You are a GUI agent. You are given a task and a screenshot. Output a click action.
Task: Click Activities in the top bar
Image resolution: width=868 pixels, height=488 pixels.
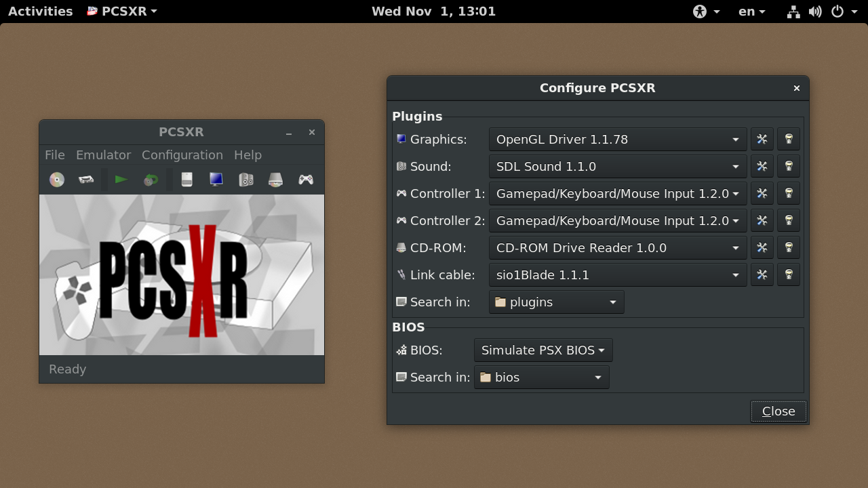40,12
